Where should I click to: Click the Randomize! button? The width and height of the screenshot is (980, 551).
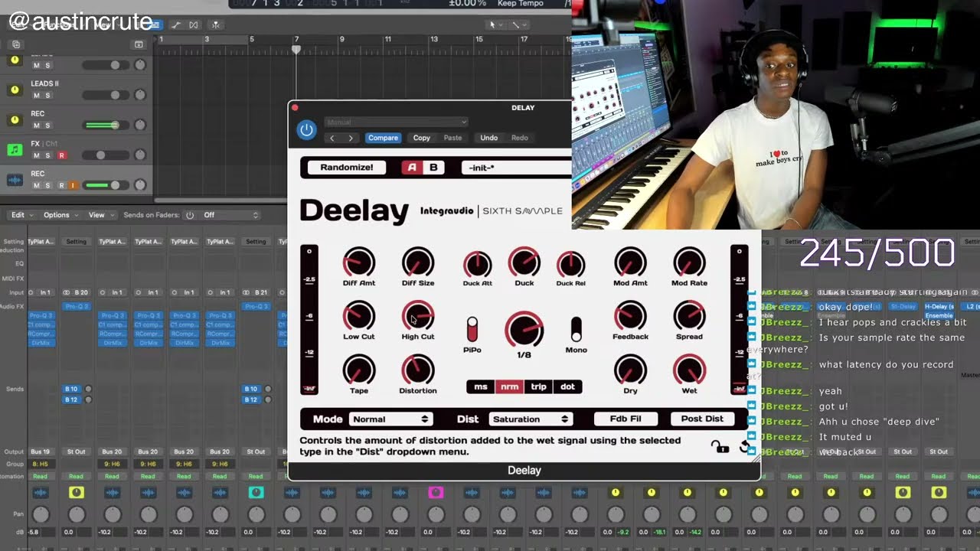pos(347,168)
